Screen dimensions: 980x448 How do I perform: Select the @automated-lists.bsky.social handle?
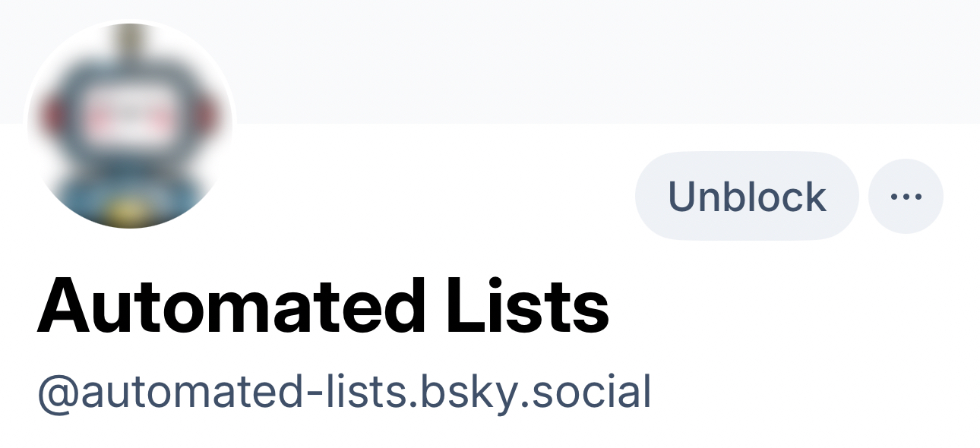344,393
